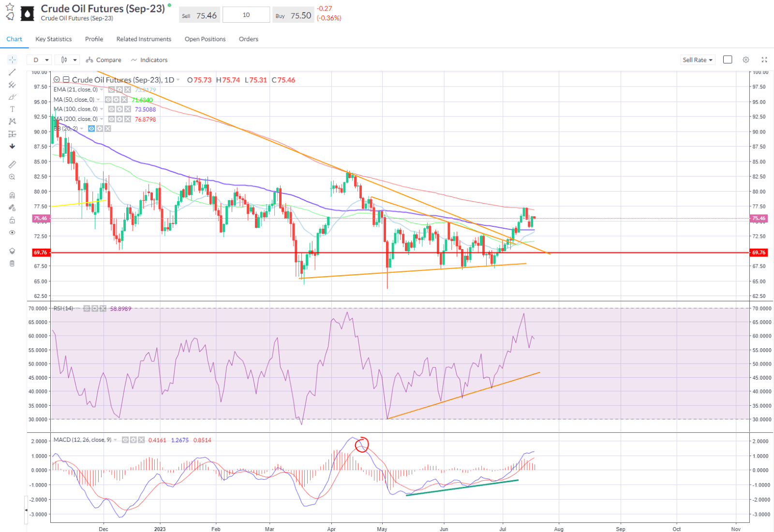The height and width of the screenshot is (532, 774).
Task: Expand the EMA (21, close, 0) arrow menu
Action: (x=102, y=90)
